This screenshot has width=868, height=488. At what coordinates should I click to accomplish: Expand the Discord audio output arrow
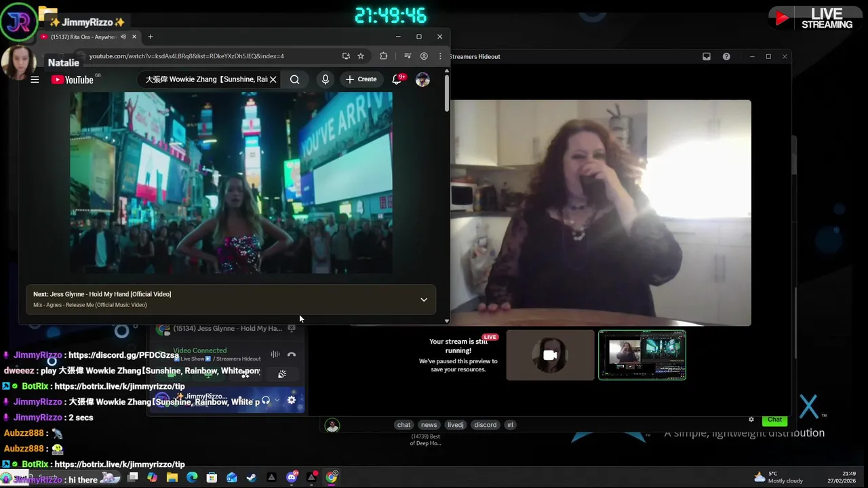(x=277, y=400)
